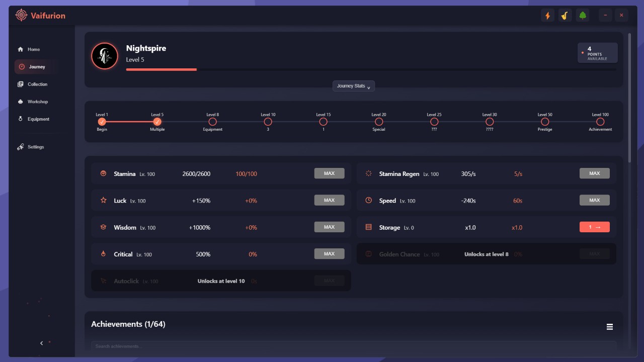Select the Level 8 Equipment milestone
The height and width of the screenshot is (362, 644).
(212, 122)
